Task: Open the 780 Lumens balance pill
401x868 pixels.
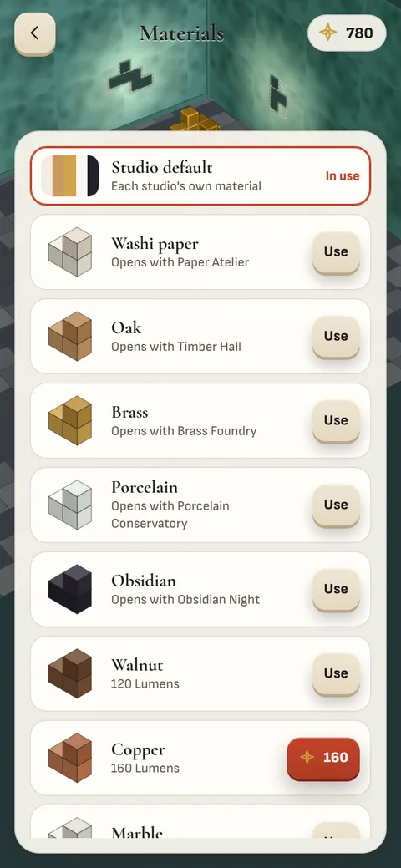Action: point(347,33)
